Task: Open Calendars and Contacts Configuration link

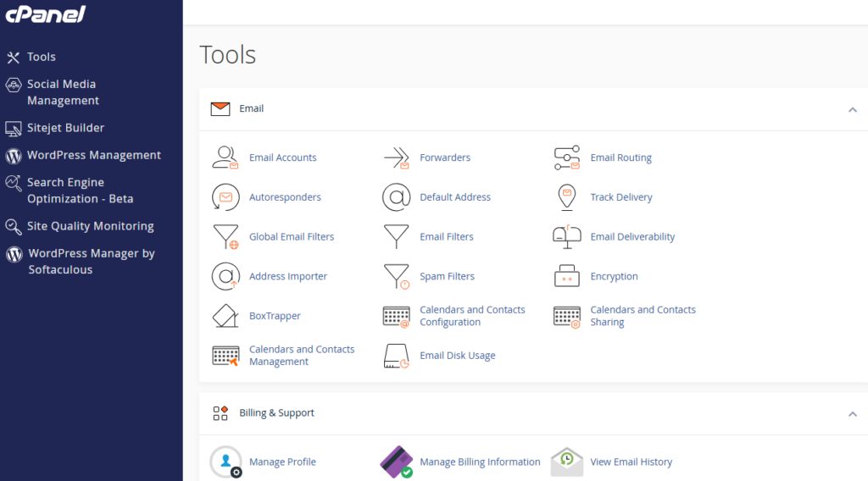Action: [x=472, y=316]
